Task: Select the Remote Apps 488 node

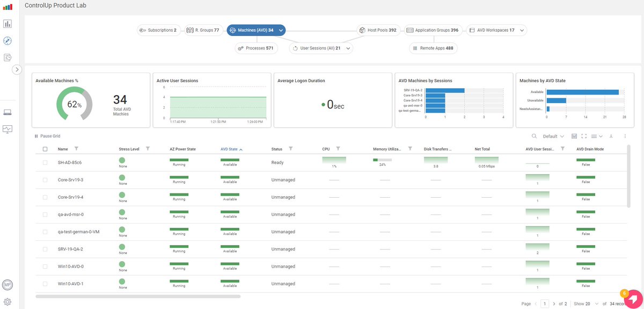Action: tap(433, 48)
